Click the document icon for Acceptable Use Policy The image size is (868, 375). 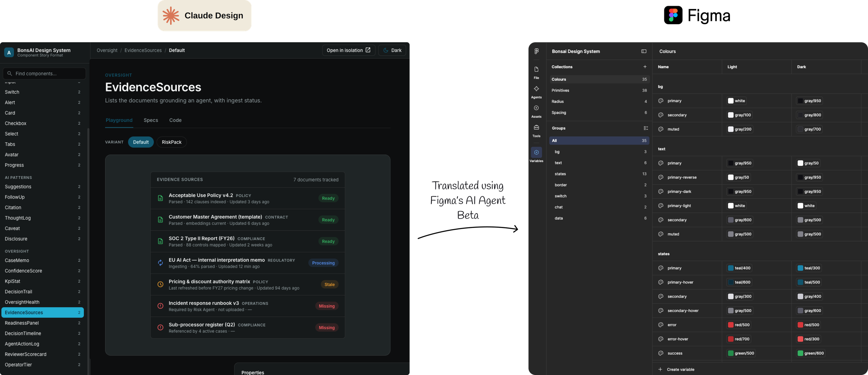(160, 198)
